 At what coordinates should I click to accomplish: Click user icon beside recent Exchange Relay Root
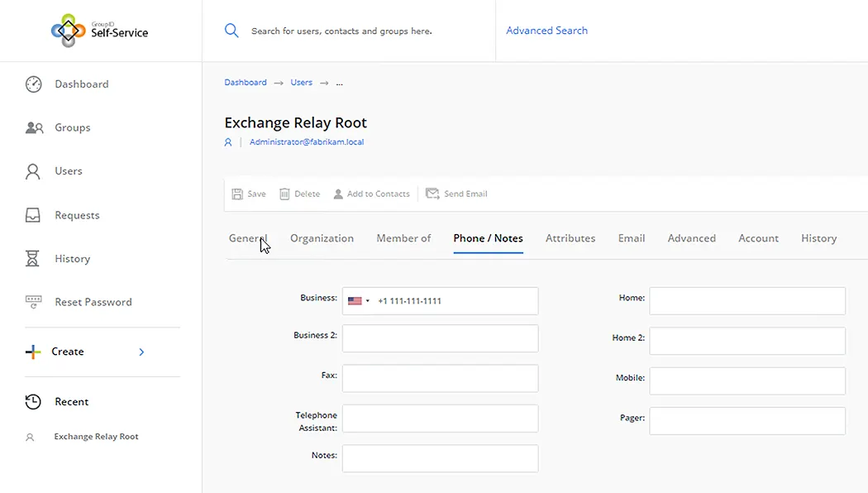point(30,437)
